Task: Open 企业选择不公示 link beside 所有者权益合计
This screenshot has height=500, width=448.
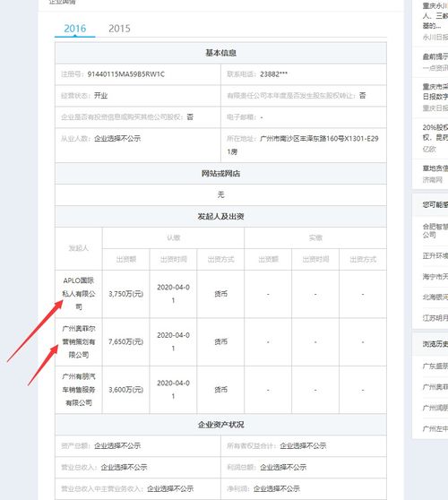Action: pos(303,446)
